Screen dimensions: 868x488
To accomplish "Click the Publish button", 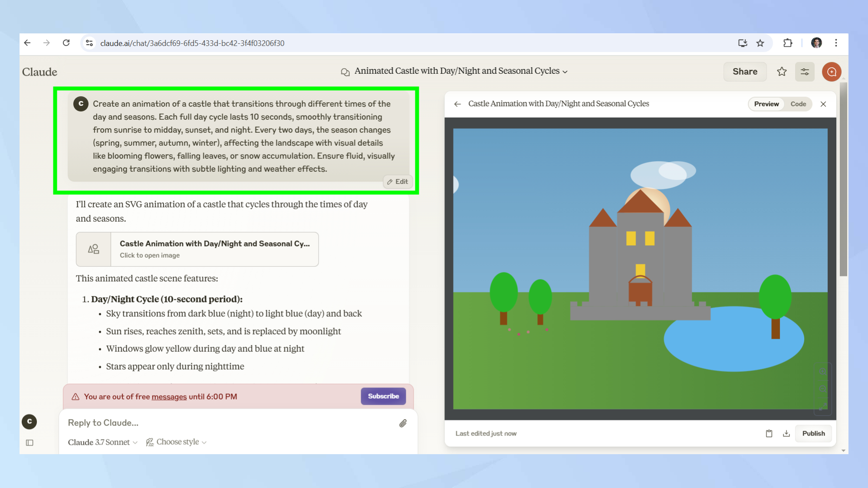I will 813,433.
